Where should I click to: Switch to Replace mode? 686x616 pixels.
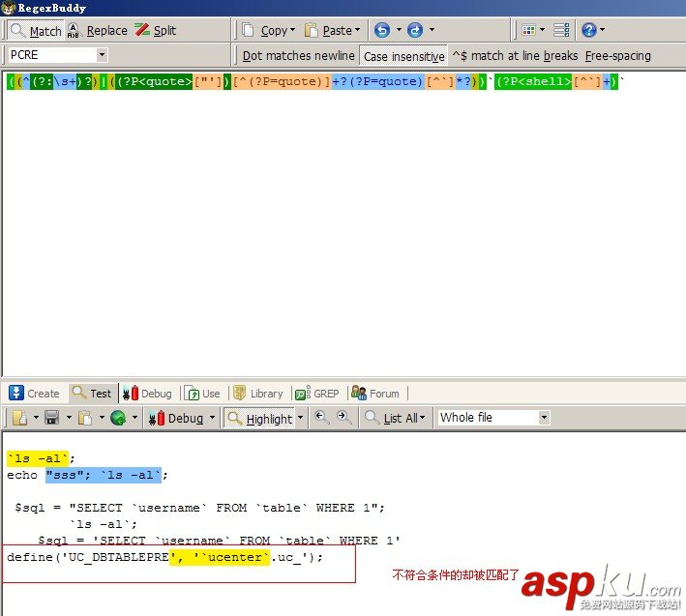coord(98,31)
